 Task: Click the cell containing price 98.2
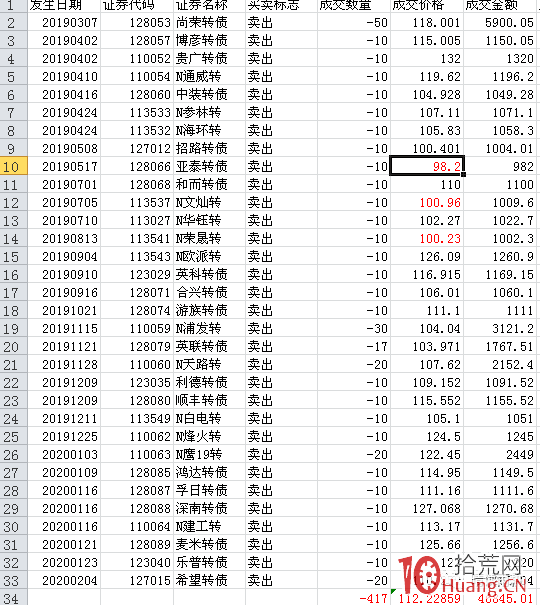tap(427, 166)
